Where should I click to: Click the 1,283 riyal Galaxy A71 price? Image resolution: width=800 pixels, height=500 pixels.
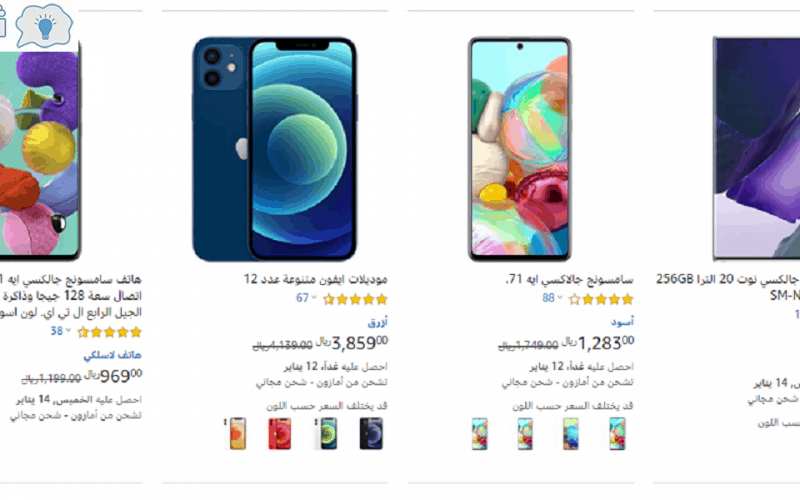pyautogui.click(x=598, y=343)
